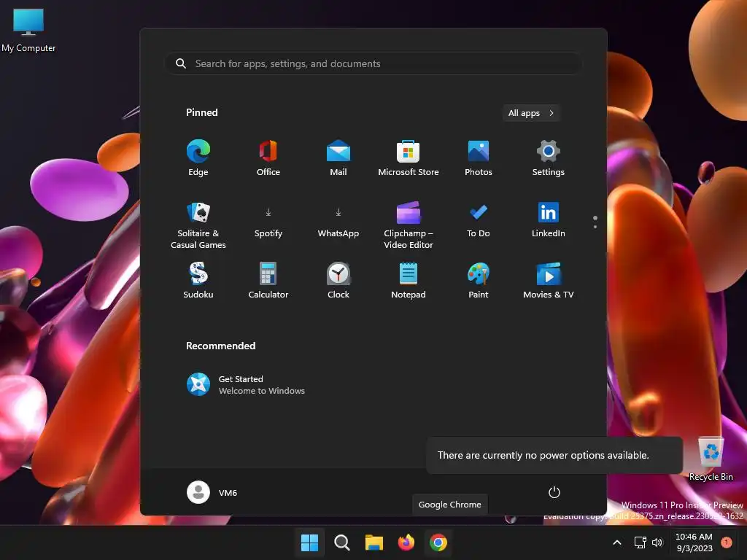Launch Firefox from the taskbar

[x=406, y=542]
